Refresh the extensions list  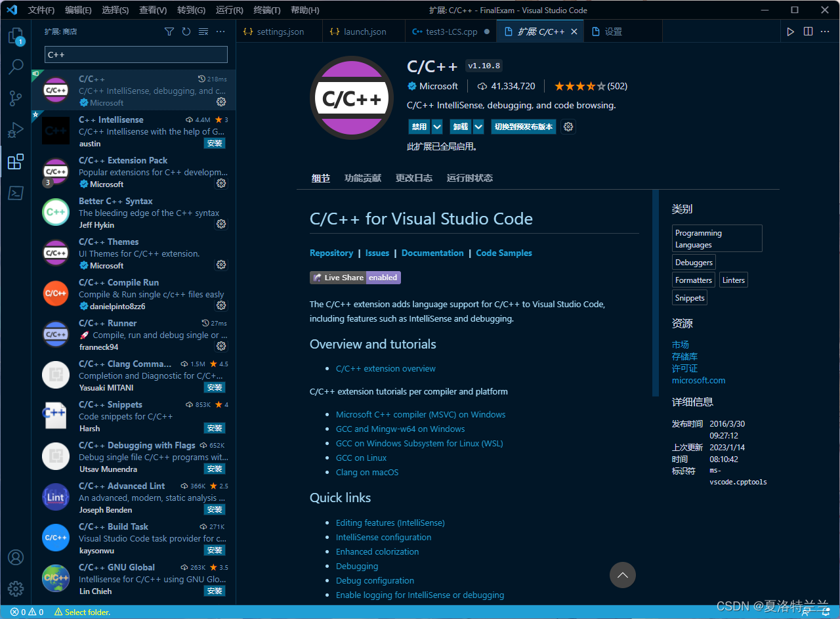[186, 32]
